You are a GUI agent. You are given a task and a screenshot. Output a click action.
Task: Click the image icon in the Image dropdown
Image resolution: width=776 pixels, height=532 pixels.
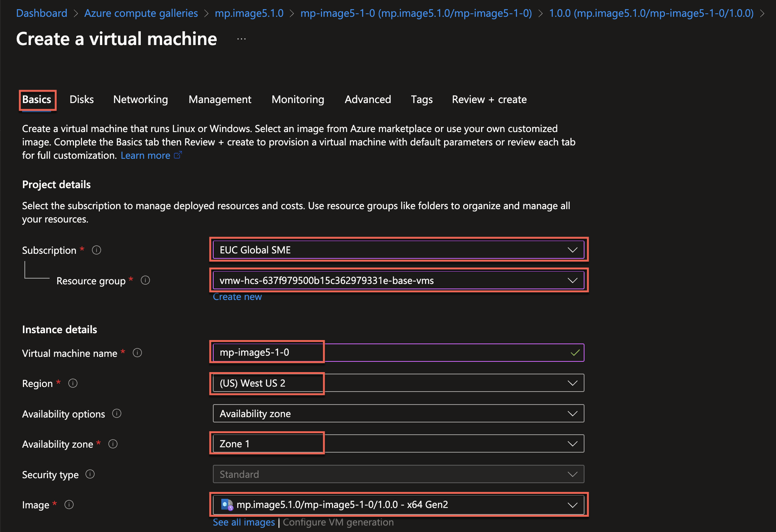tap(227, 505)
